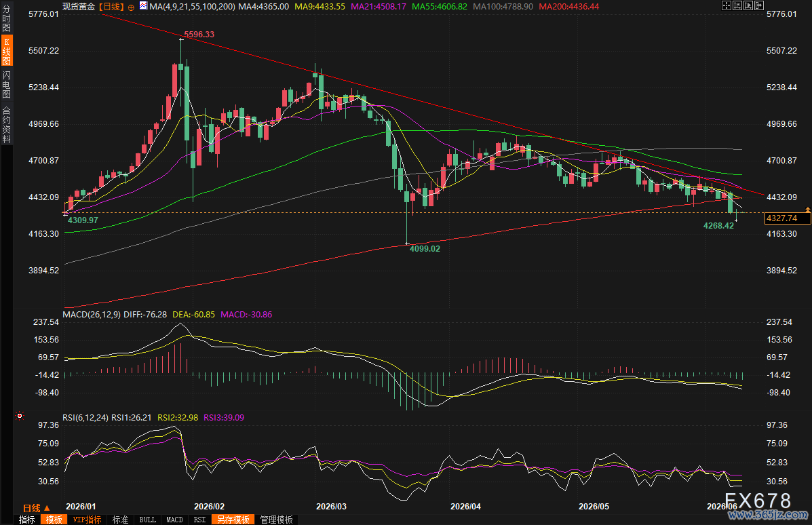Click the chart playback axis icon
The height and width of the screenshot is (525, 812).
coord(748,5)
